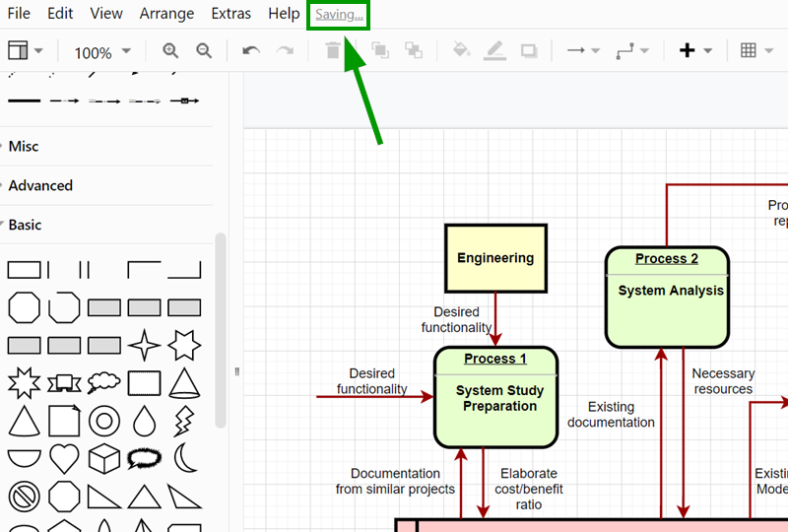
Task: Expand the Misc shapes section
Action: coord(24,146)
